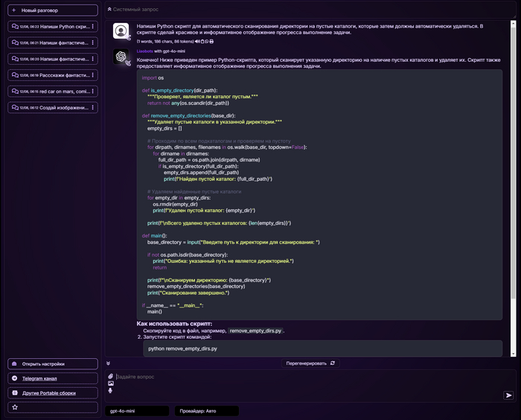
Task: Click the 'Как использовать скрипт:' heading
Action: [x=174, y=323]
